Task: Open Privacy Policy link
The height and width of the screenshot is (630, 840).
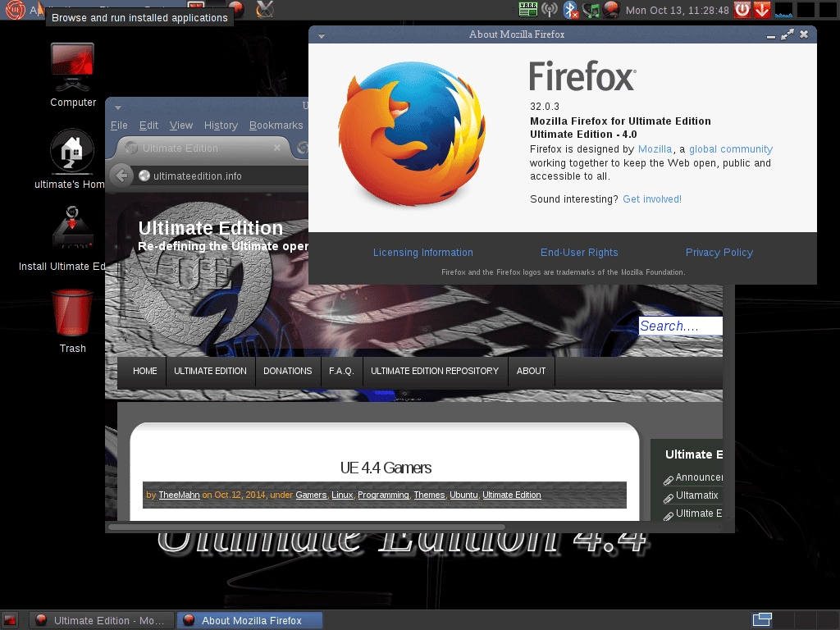Action: click(x=719, y=253)
